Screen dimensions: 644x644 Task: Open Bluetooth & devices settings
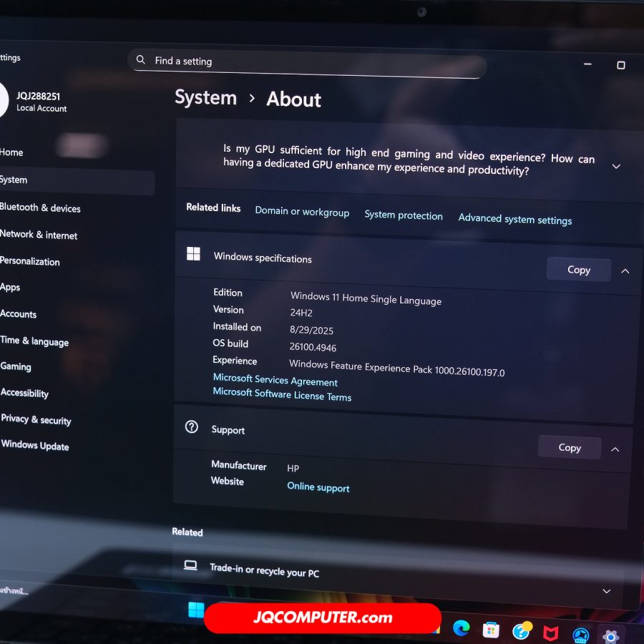[40, 208]
